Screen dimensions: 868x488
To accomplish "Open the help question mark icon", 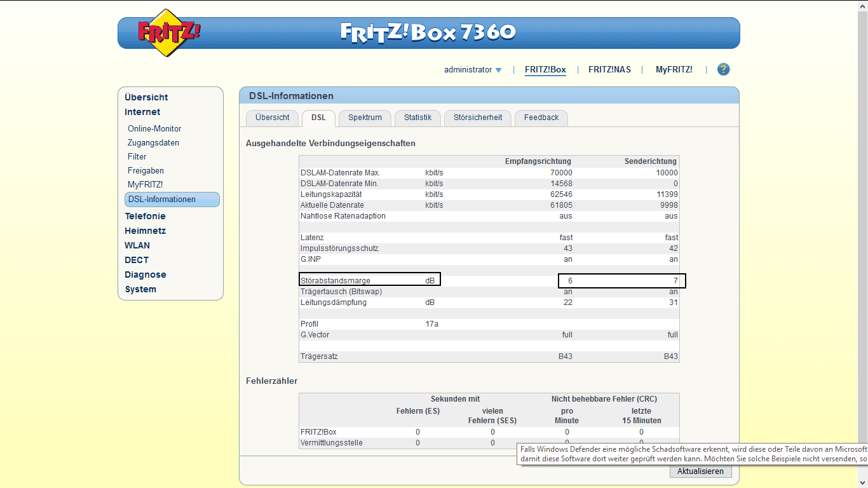I will (723, 70).
